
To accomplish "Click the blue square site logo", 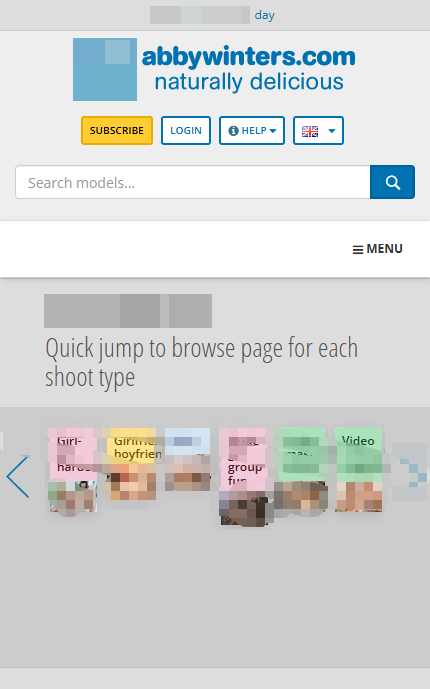I will tap(105, 69).
